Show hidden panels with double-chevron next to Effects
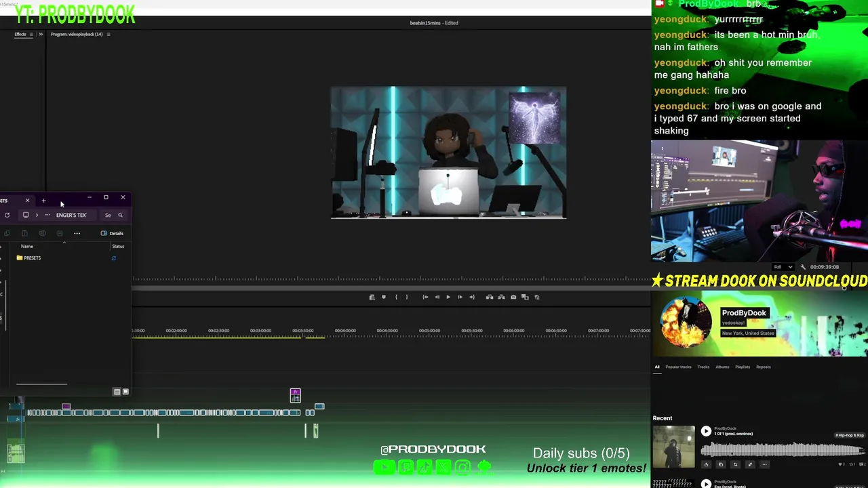Image resolution: width=868 pixels, height=488 pixels. click(x=41, y=34)
